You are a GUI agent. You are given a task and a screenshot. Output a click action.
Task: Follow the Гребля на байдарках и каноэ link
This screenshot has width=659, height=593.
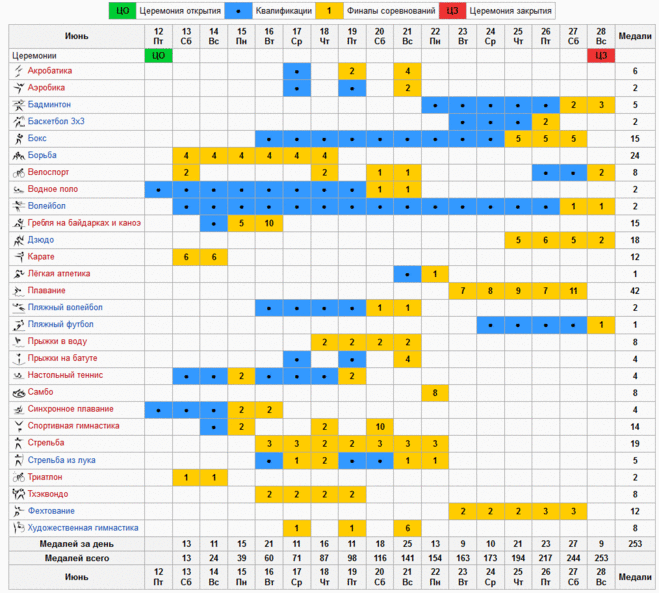[x=85, y=222]
